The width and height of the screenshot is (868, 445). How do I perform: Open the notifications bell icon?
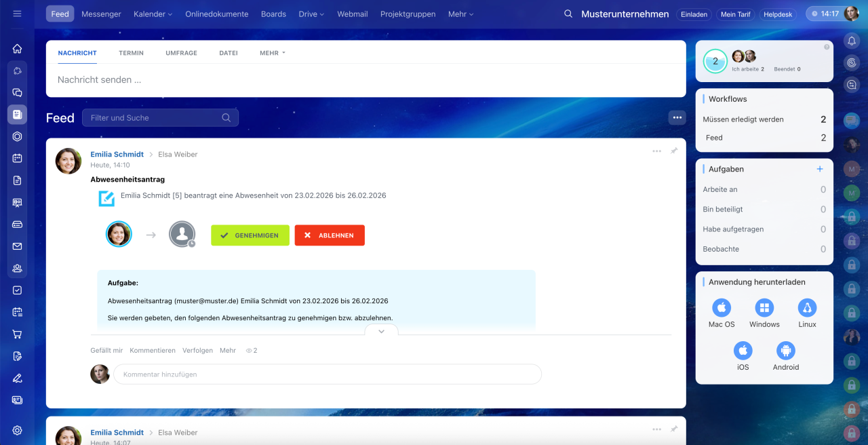(852, 41)
